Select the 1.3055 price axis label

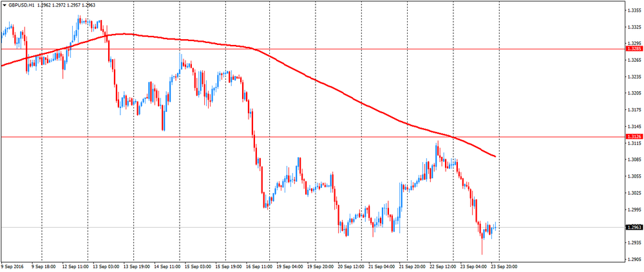click(x=634, y=176)
